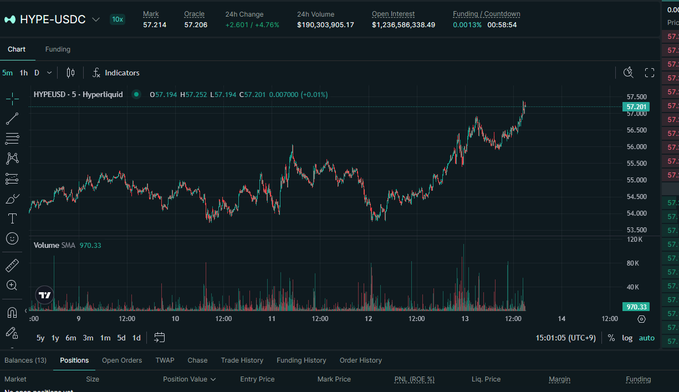Click the quick search icon
The width and height of the screenshot is (679, 392).
(x=628, y=73)
